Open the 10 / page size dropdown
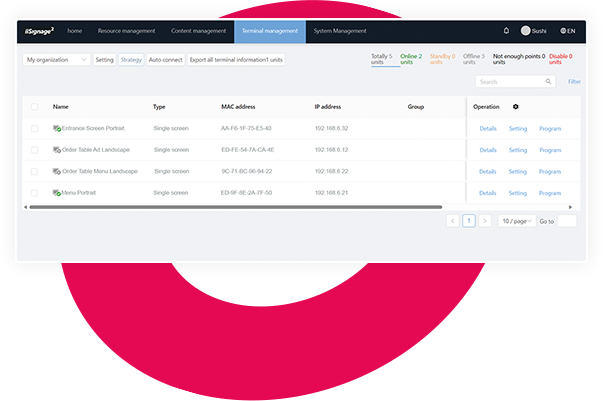This screenshot has width=603, height=401. (x=515, y=221)
